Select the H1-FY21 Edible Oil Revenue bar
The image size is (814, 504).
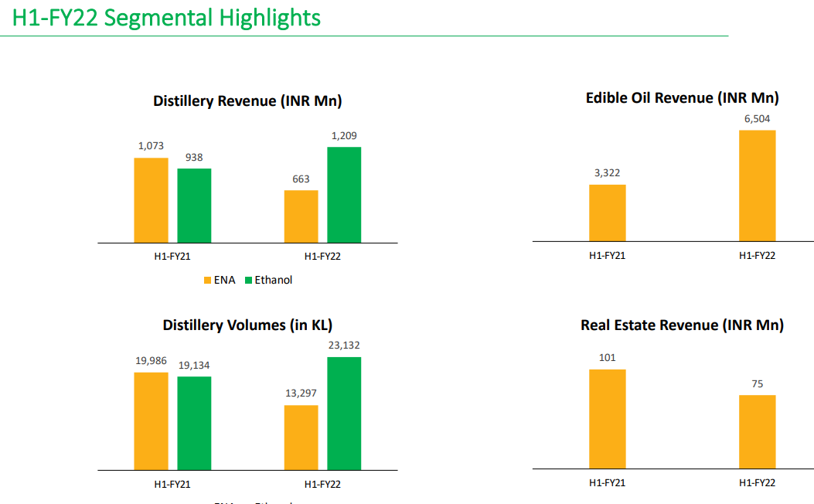[608, 213]
